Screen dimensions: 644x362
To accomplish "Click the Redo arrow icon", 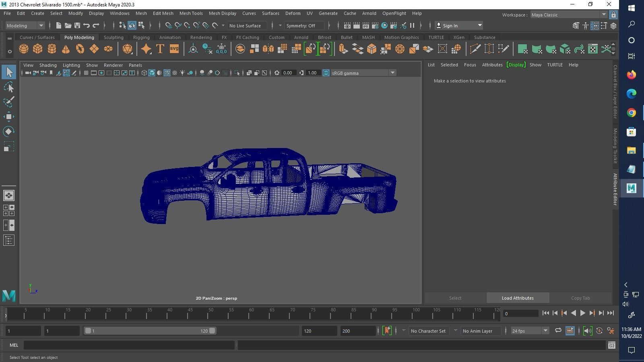I will pos(96,25).
